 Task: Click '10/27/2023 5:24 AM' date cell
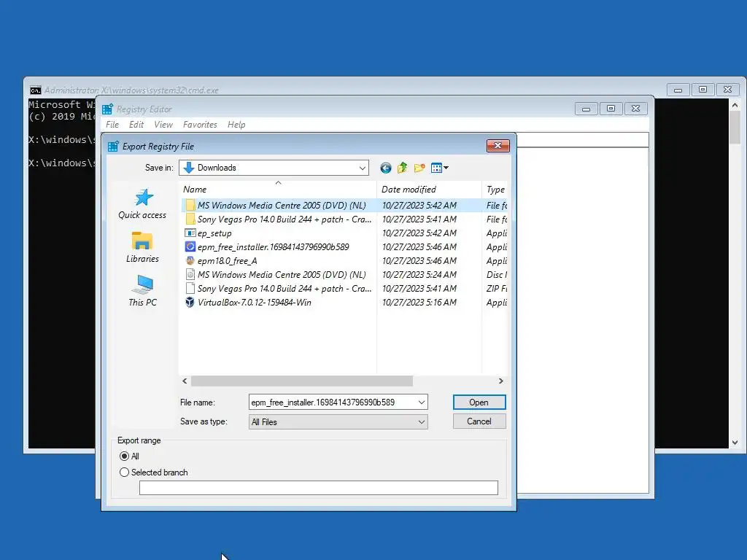pos(419,274)
